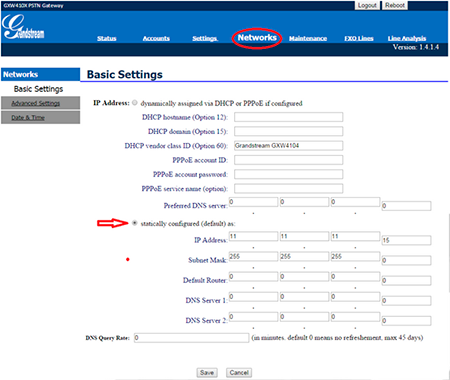450x380 pixels.
Task: Open the Line Analysis tab
Action: click(x=407, y=38)
